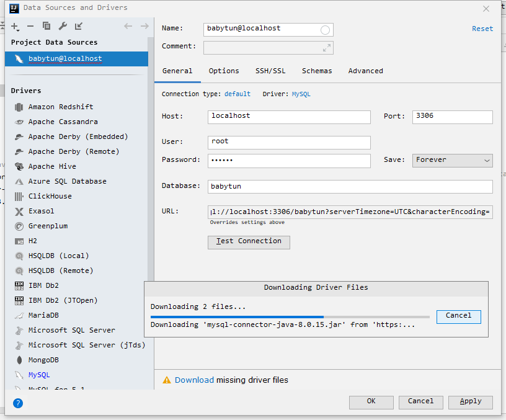Change the connection type default link
The height and width of the screenshot is (420, 506).
[x=237, y=94]
